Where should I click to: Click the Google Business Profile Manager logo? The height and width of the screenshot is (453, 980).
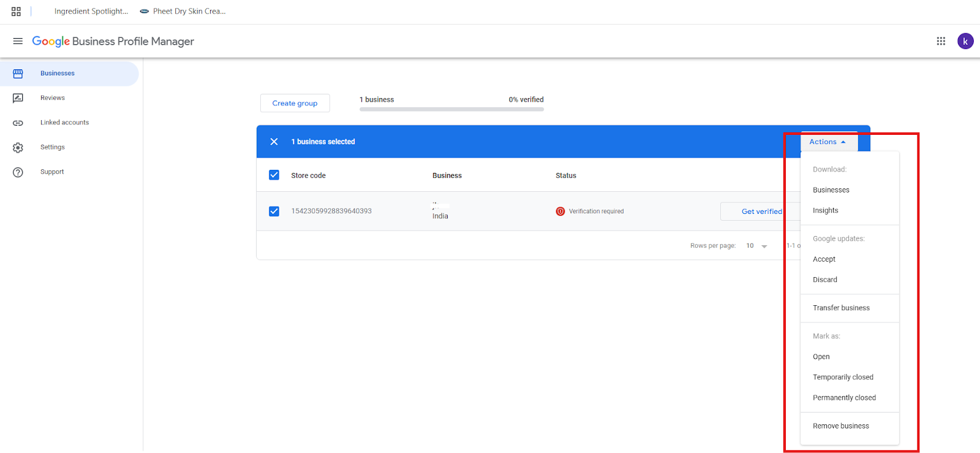coord(113,41)
